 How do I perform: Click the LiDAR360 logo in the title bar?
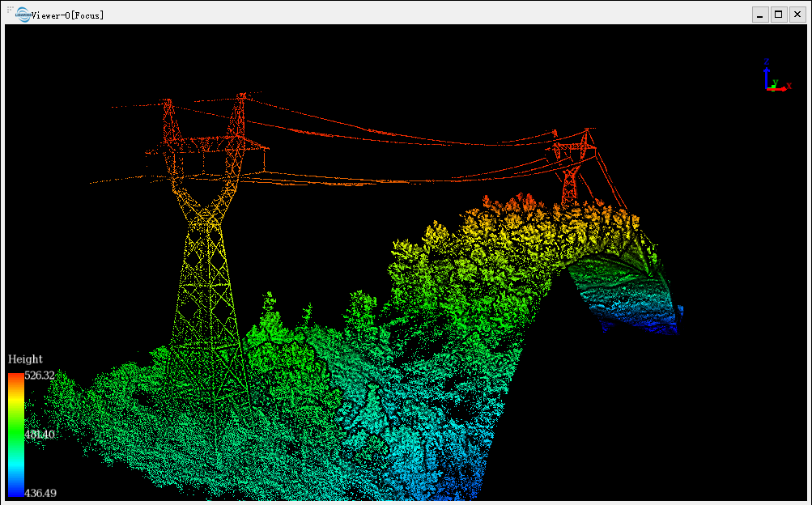pyautogui.click(x=22, y=14)
